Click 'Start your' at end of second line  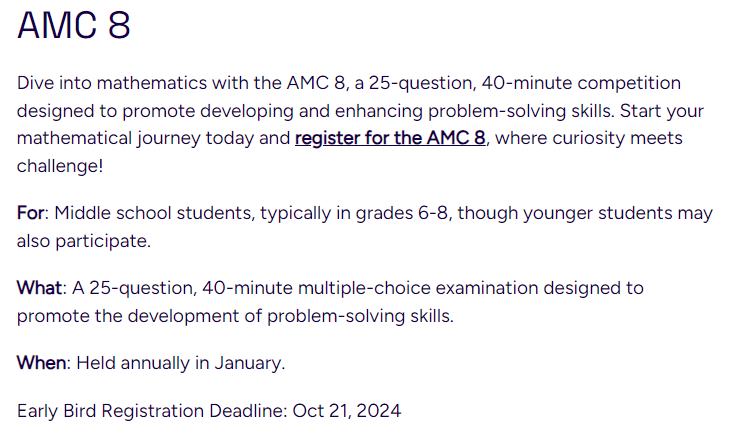click(x=662, y=111)
